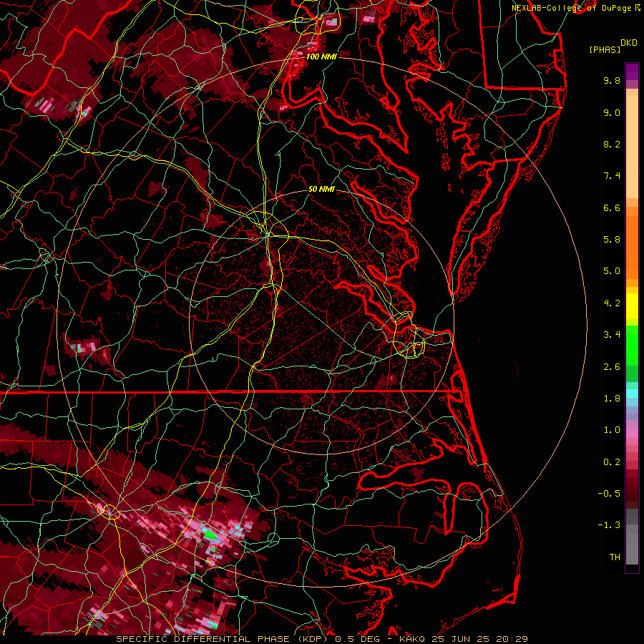Click the pink segment of the color bar

point(632,434)
